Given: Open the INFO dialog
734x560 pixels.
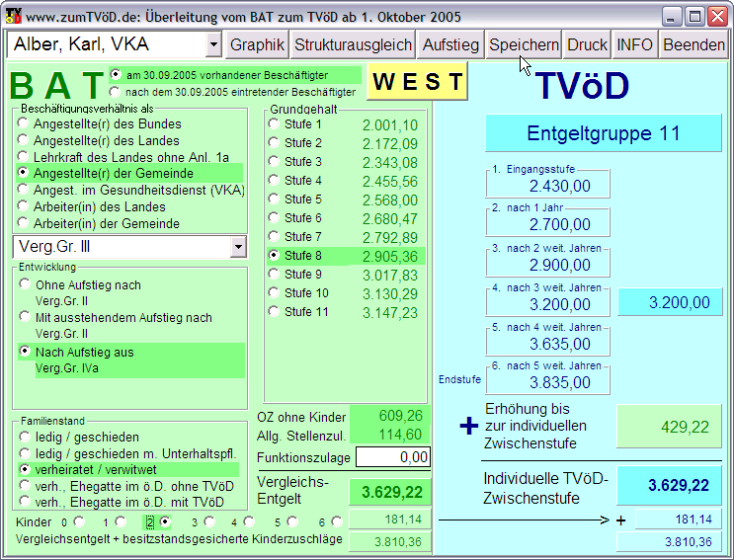Looking at the screenshot, I should point(634,44).
